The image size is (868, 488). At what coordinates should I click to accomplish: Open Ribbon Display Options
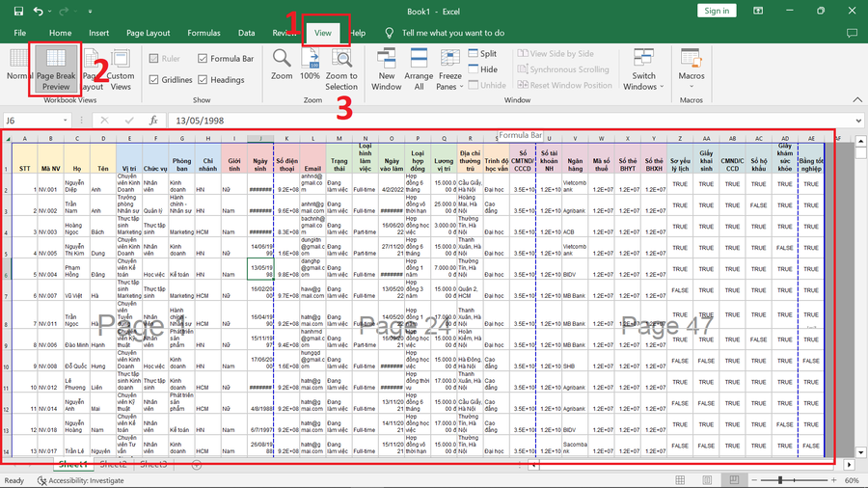tap(758, 11)
